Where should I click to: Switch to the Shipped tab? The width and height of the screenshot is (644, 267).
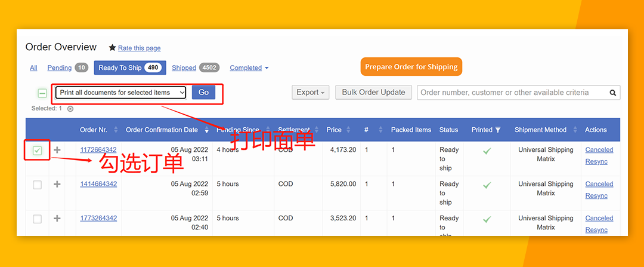pos(184,68)
